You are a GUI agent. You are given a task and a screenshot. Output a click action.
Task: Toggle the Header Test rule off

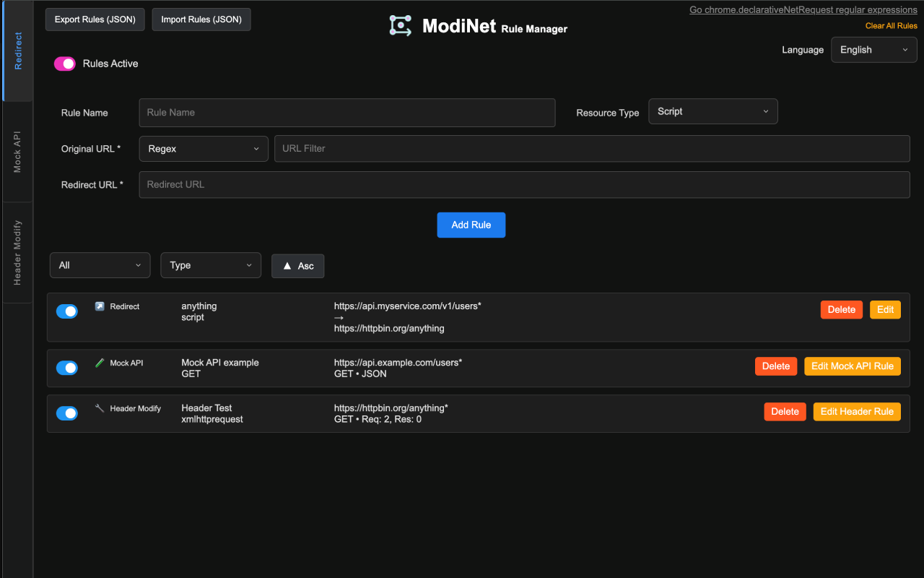point(66,413)
